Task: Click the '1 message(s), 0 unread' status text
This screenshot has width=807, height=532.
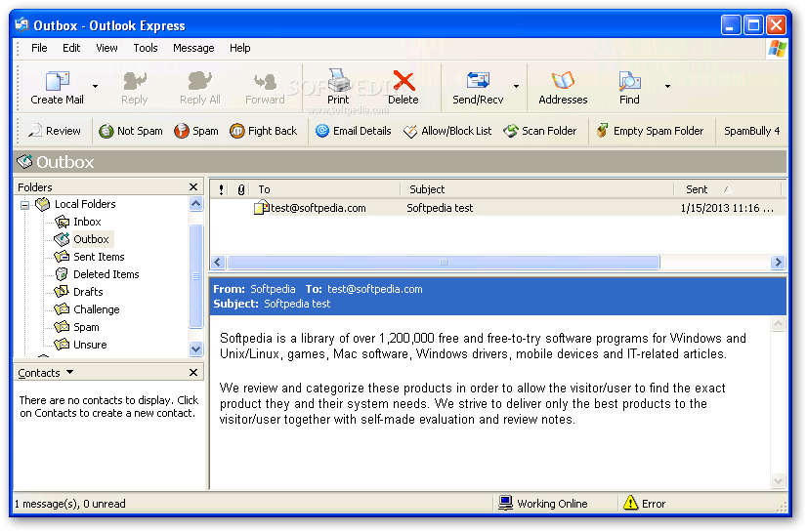Action: pyautogui.click(x=69, y=504)
